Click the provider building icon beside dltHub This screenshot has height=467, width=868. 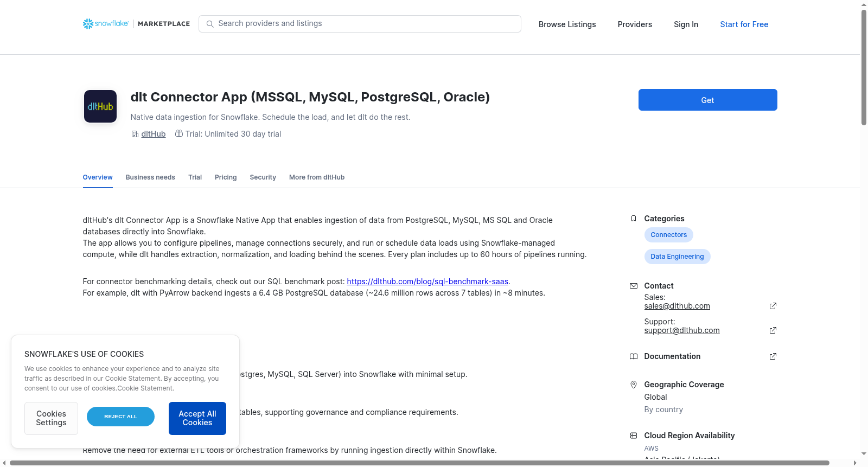[135, 134]
